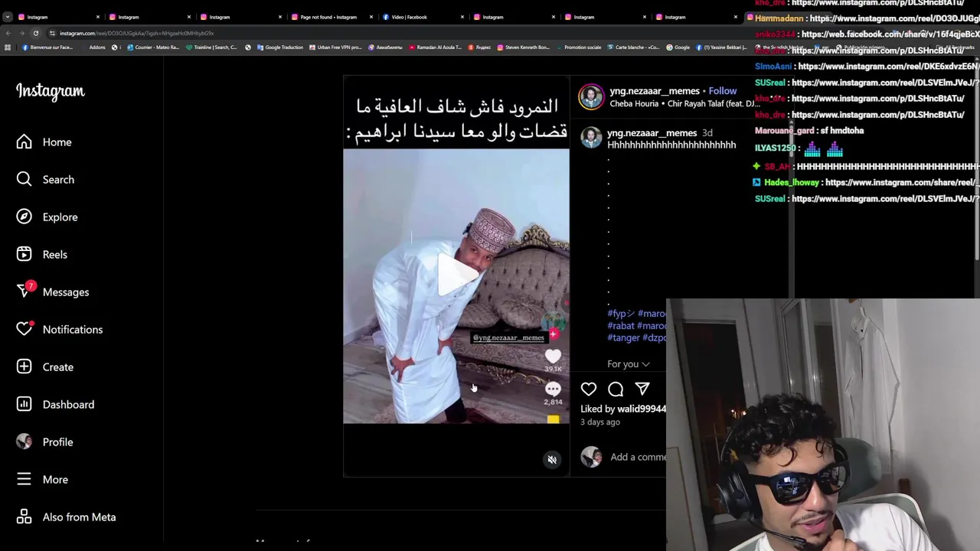Open Instagram Home from the sidebar
This screenshot has width=980, height=551.
tap(44, 142)
